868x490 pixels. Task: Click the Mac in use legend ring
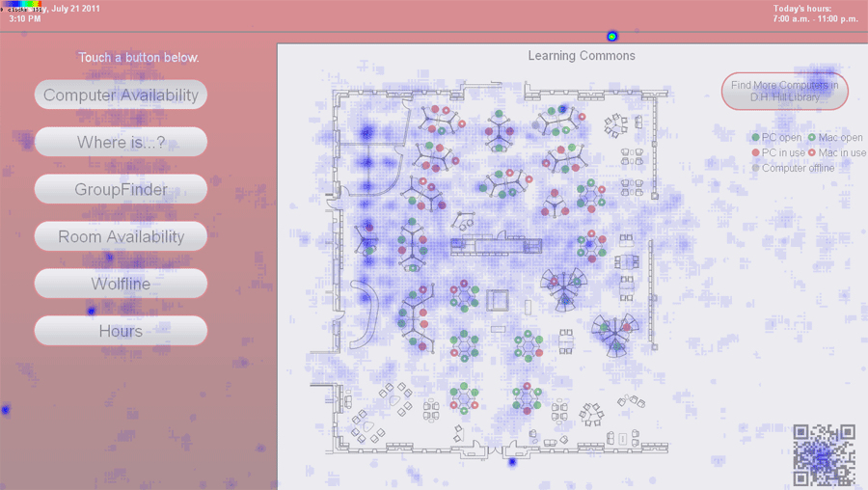point(811,152)
